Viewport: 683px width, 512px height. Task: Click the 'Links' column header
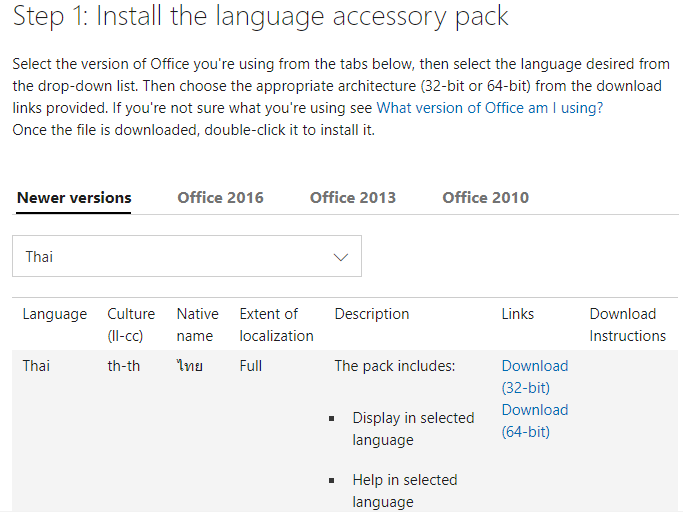click(x=517, y=314)
